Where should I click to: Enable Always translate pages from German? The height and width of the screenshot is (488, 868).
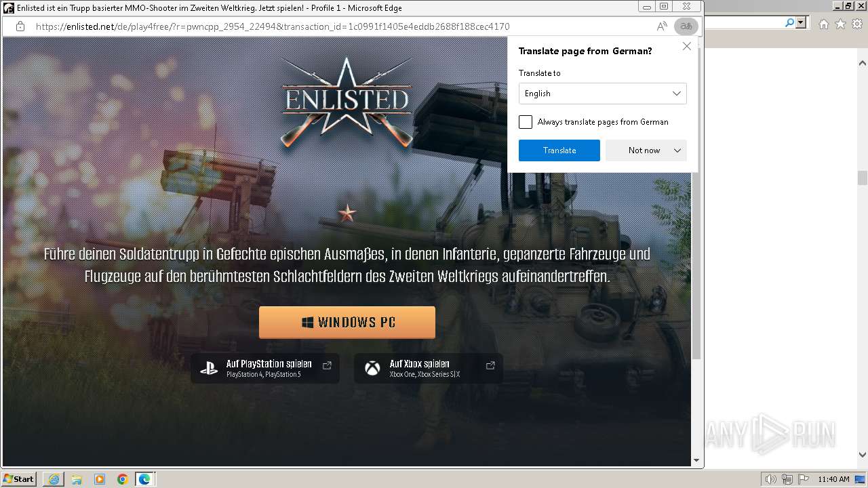pyautogui.click(x=526, y=122)
